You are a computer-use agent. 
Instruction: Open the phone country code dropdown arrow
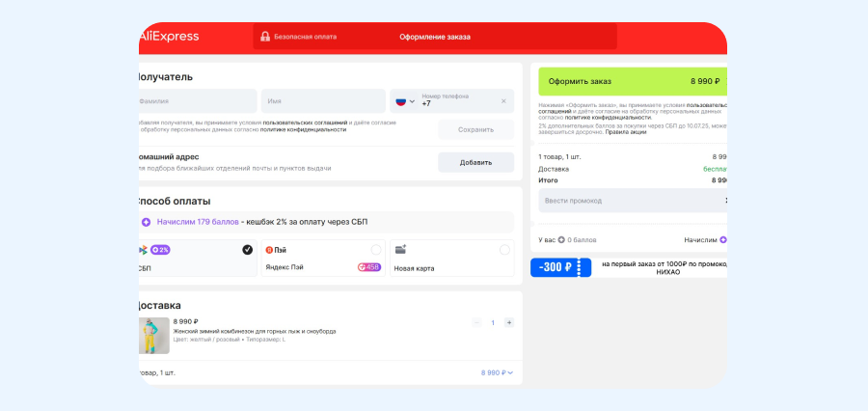[x=412, y=101]
